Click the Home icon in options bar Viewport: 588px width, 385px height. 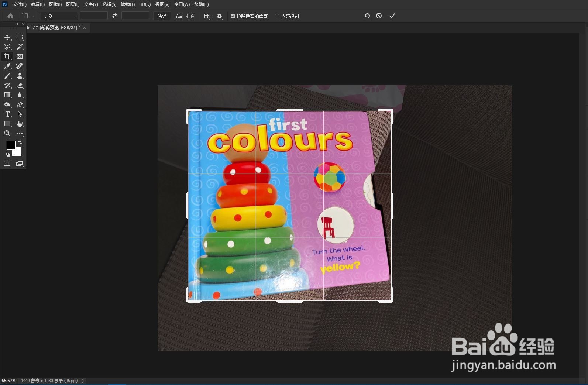(x=10, y=16)
